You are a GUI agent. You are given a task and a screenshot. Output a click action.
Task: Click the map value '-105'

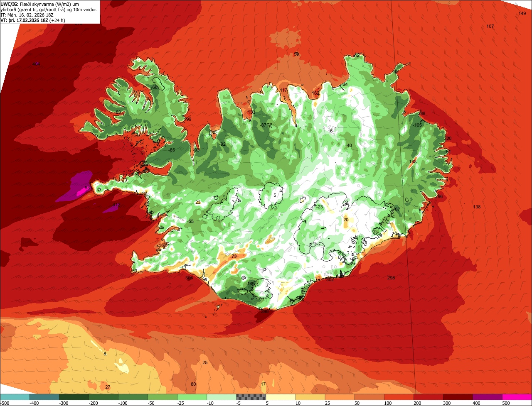click(417, 125)
